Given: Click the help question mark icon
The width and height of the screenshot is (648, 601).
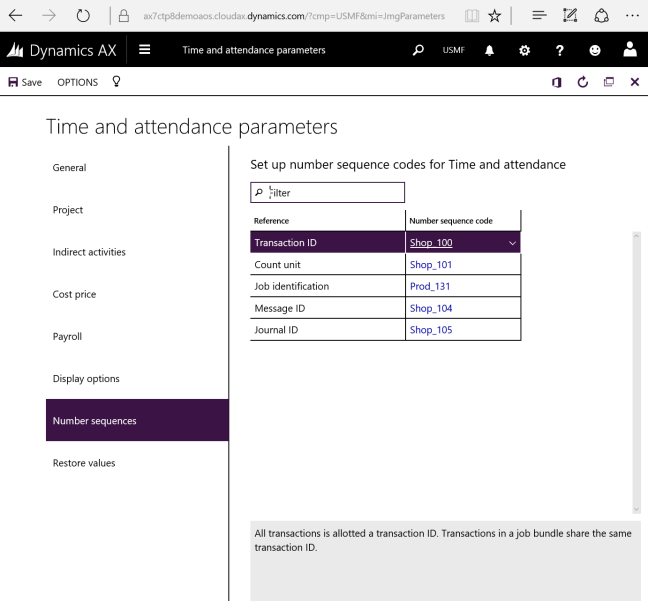Looking at the screenshot, I should point(560,50).
